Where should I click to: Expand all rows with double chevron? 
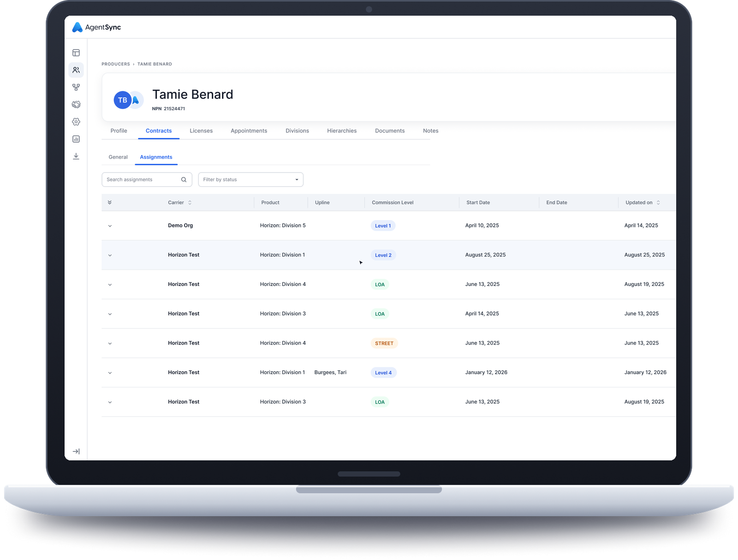(x=110, y=203)
